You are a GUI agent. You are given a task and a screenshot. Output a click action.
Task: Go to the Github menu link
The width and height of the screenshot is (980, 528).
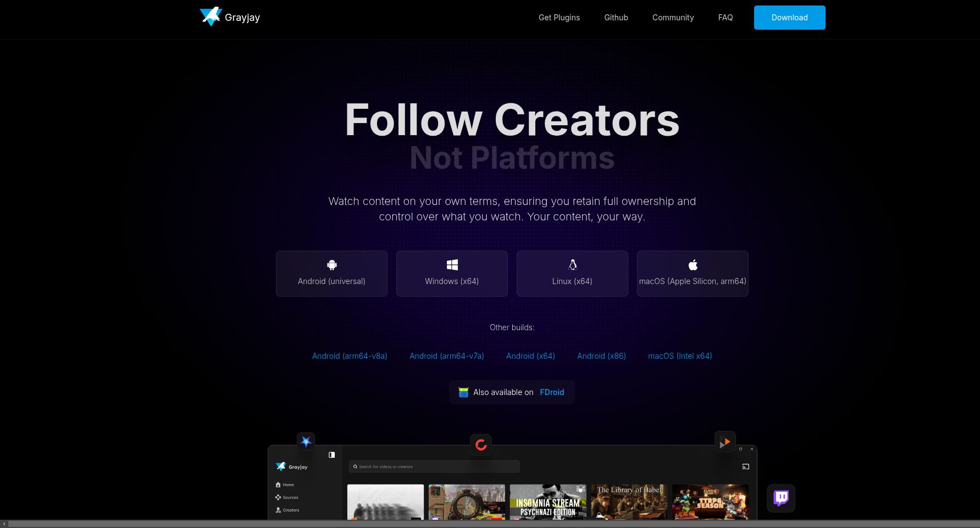616,18
